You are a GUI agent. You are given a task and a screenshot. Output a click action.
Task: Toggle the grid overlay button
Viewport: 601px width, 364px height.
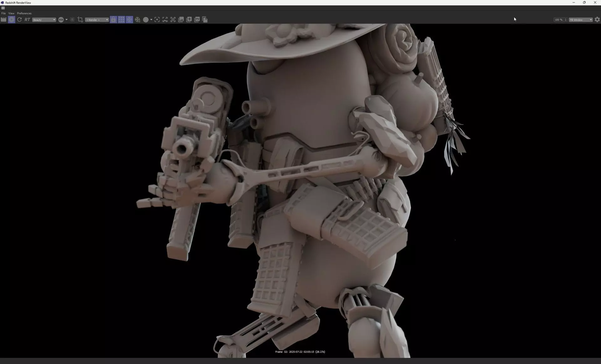pyautogui.click(x=121, y=20)
